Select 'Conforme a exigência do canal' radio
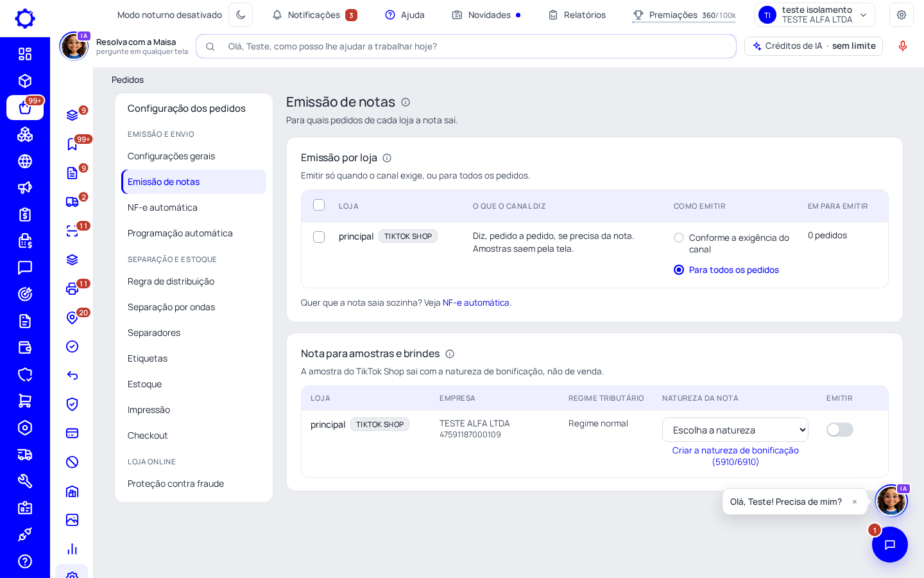Image resolution: width=924 pixels, height=578 pixels. [x=679, y=238]
